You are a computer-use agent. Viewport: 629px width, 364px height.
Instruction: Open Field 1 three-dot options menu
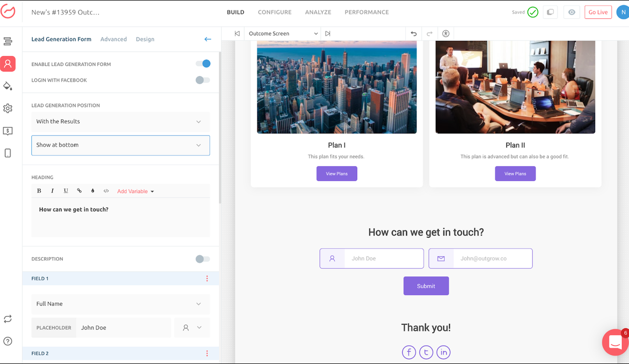pos(207,279)
